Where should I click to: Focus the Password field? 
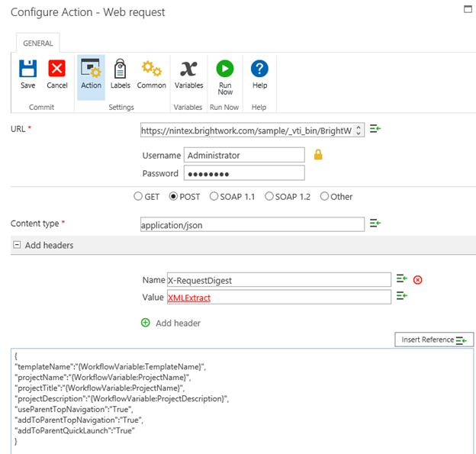[244, 173]
